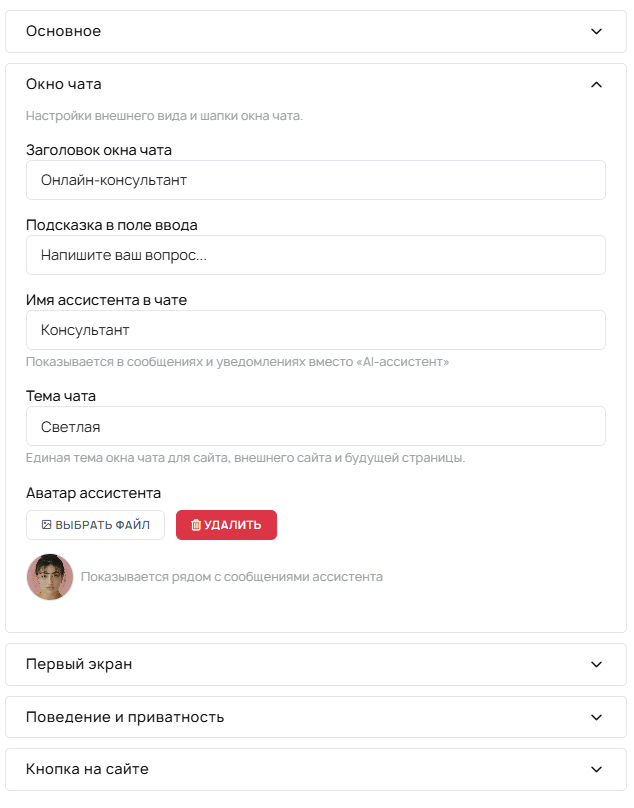The image size is (634, 808).
Task: Expand Основное using its chevron arrow
Action: pos(596,31)
